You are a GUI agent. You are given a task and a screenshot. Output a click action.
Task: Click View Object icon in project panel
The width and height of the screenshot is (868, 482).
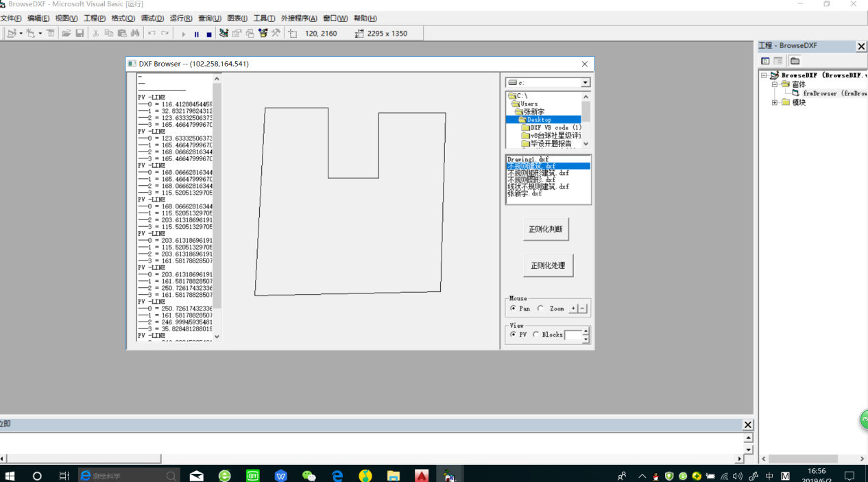[x=778, y=61]
